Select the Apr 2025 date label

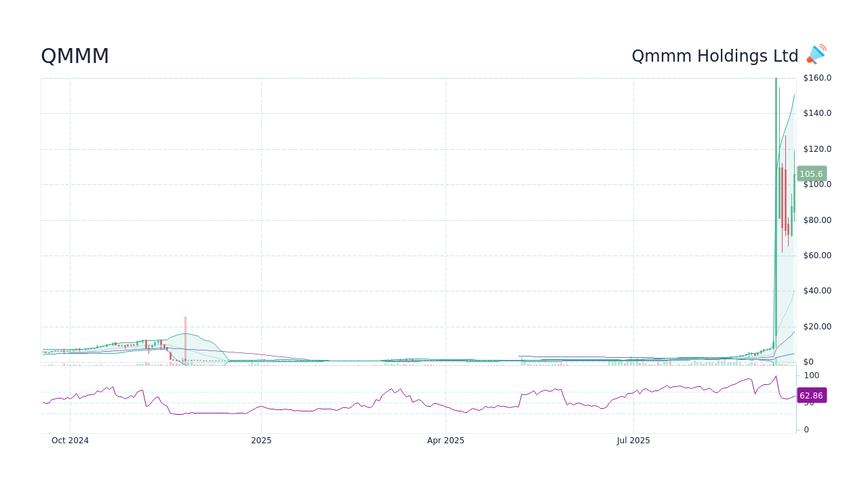pos(446,440)
